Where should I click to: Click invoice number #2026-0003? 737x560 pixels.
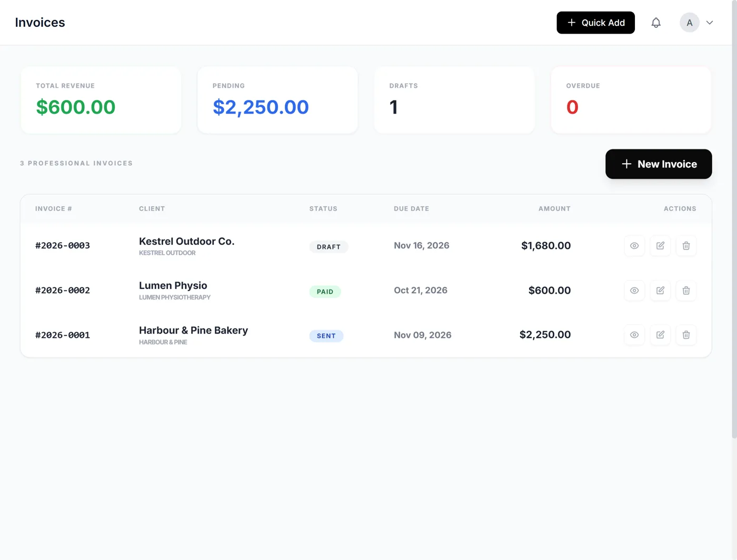coord(63,246)
